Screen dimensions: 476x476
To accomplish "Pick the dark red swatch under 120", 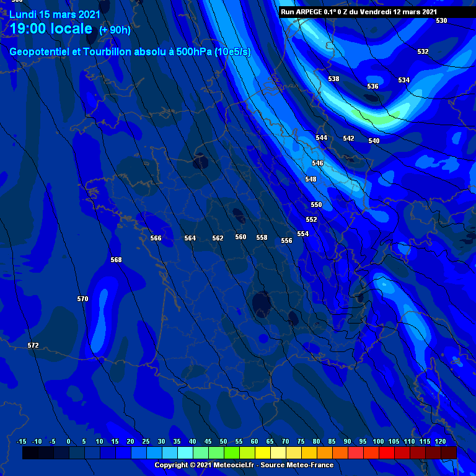I will pos(449,453).
